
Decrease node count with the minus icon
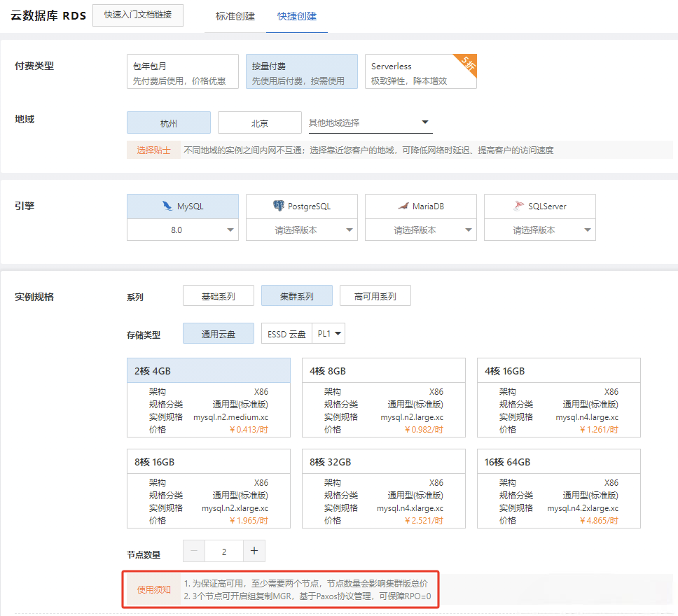194,551
